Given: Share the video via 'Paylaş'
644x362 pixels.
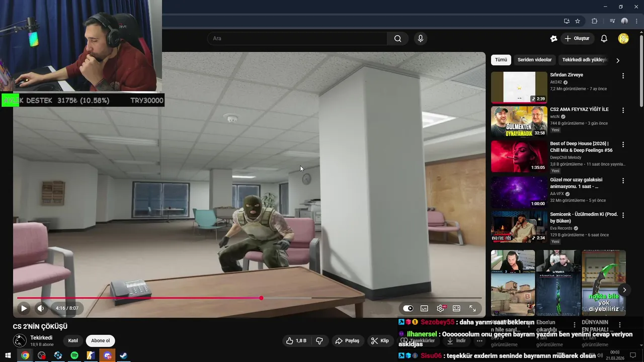Looking at the screenshot, I should point(347,341).
